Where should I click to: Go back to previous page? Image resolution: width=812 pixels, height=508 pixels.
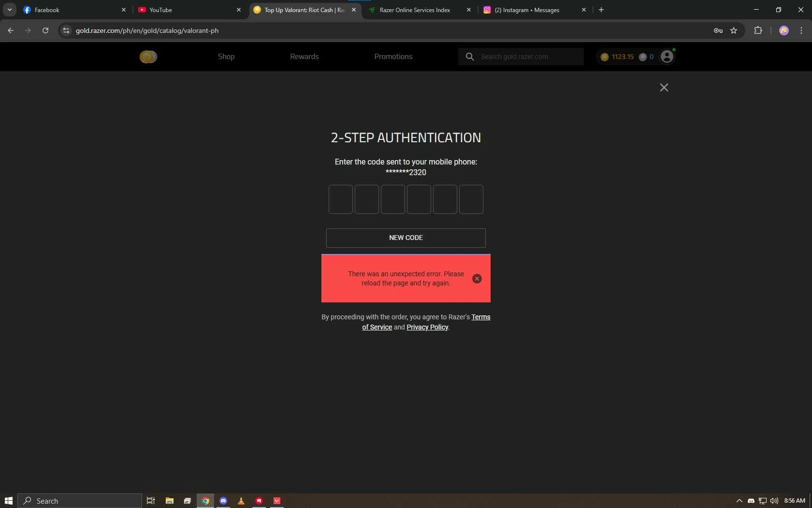(11, 30)
